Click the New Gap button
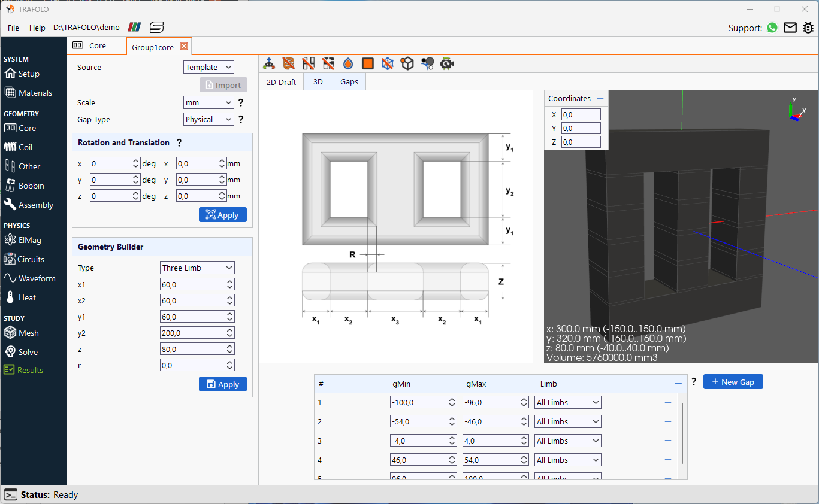Screen dimensions: 819x504 (733, 381)
